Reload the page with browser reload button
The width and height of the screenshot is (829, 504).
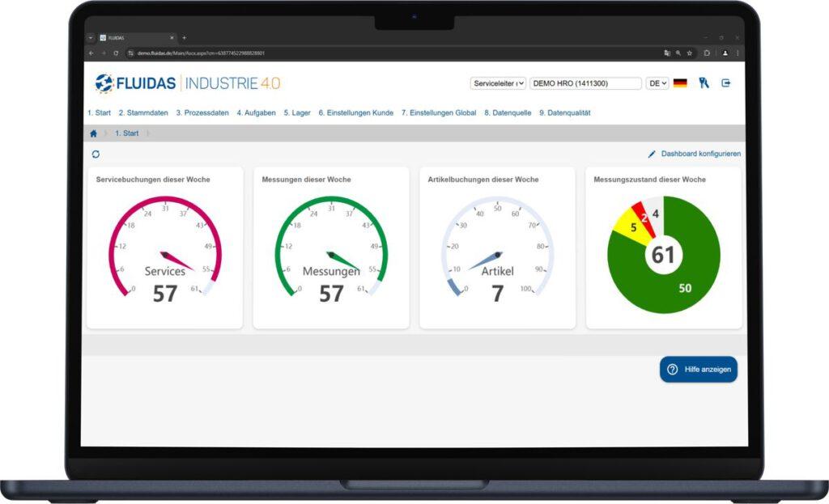116,53
